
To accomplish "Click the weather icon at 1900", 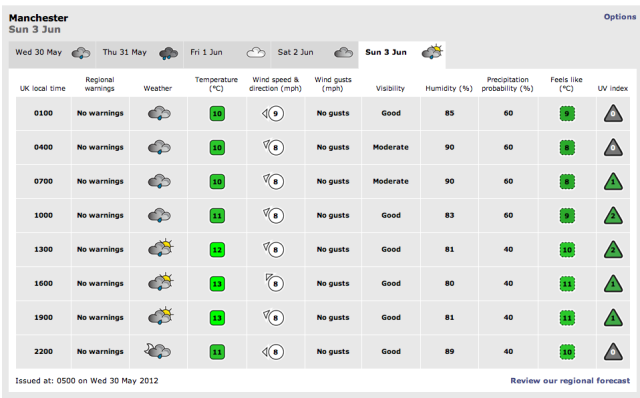I will [x=161, y=316].
